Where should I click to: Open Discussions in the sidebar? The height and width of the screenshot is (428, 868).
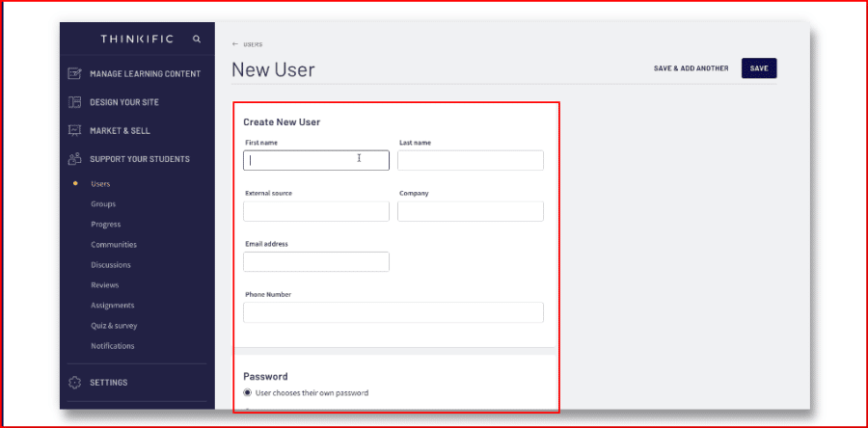pos(111,265)
